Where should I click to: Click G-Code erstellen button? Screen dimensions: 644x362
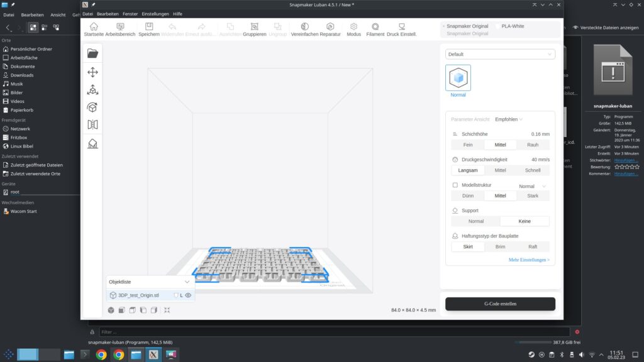pos(500,304)
